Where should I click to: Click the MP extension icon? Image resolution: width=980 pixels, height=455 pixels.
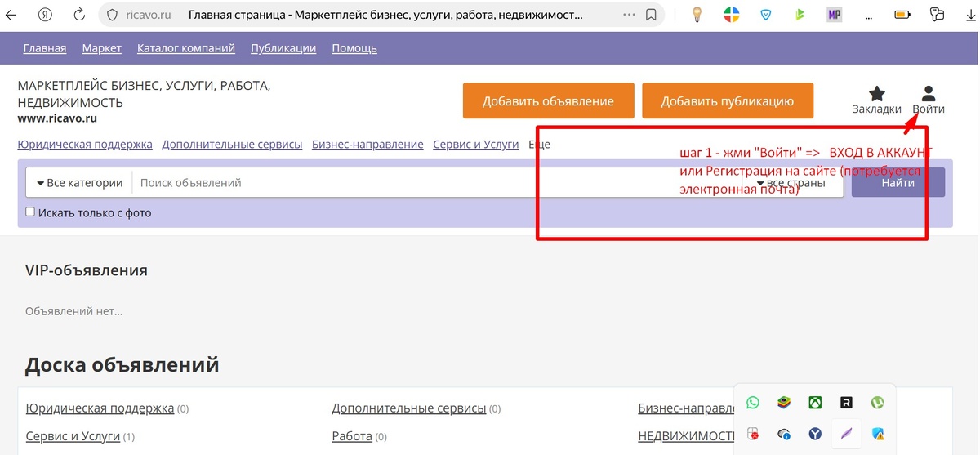(x=834, y=14)
